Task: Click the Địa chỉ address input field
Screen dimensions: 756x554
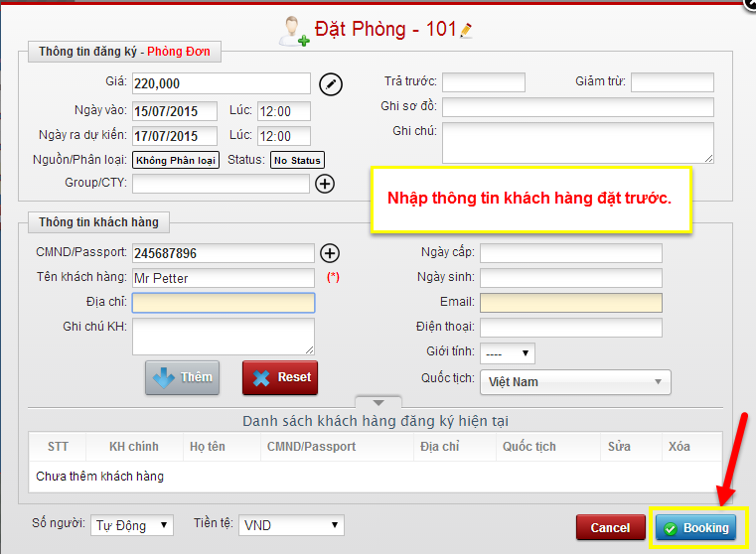Action: point(224,303)
